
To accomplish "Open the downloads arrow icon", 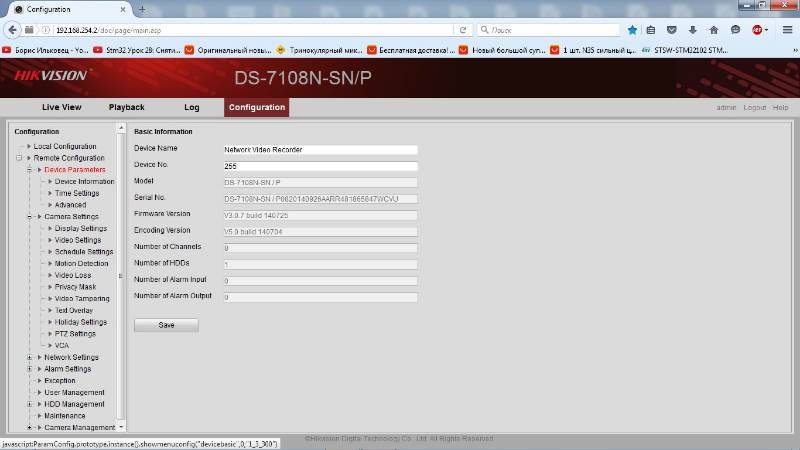I will [692, 30].
